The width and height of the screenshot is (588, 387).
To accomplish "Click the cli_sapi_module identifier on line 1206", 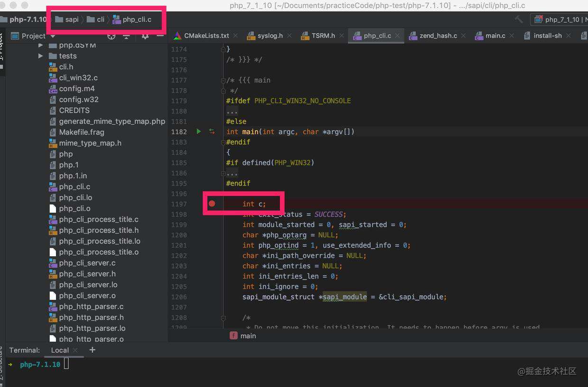I will click(413, 297).
